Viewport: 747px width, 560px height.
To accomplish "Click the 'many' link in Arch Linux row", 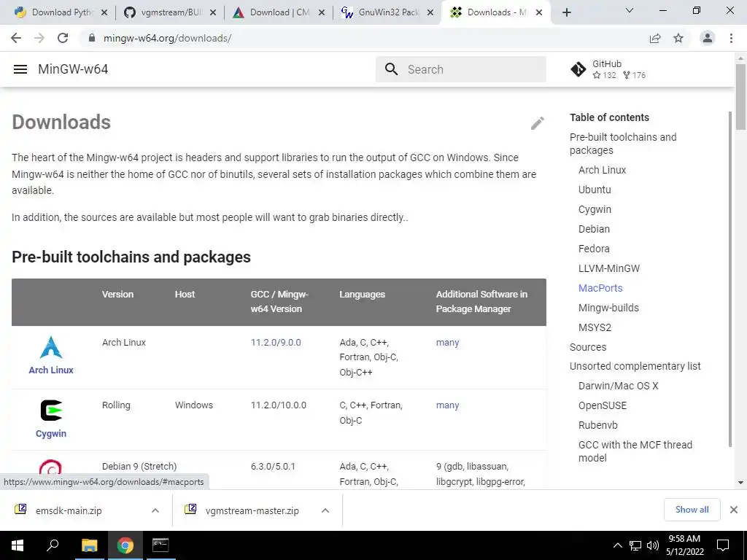I will (447, 343).
